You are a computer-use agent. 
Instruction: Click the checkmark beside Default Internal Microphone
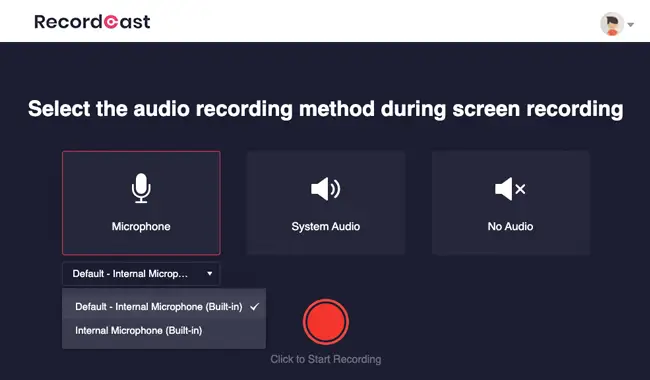coord(254,307)
